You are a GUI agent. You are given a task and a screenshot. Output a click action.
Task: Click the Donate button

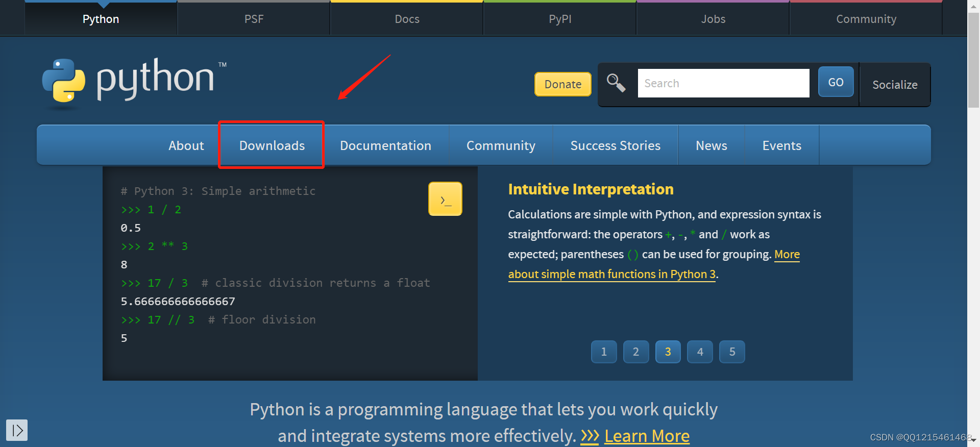pos(563,84)
